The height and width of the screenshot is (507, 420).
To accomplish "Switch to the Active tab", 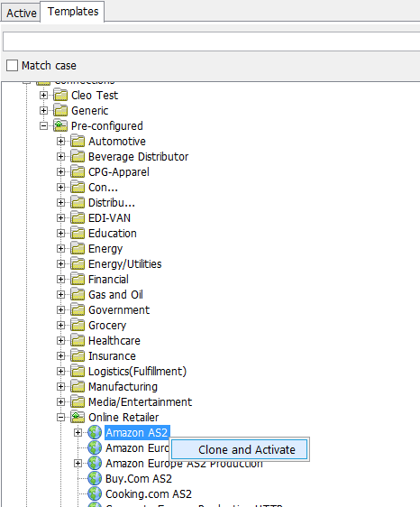I will (x=21, y=13).
